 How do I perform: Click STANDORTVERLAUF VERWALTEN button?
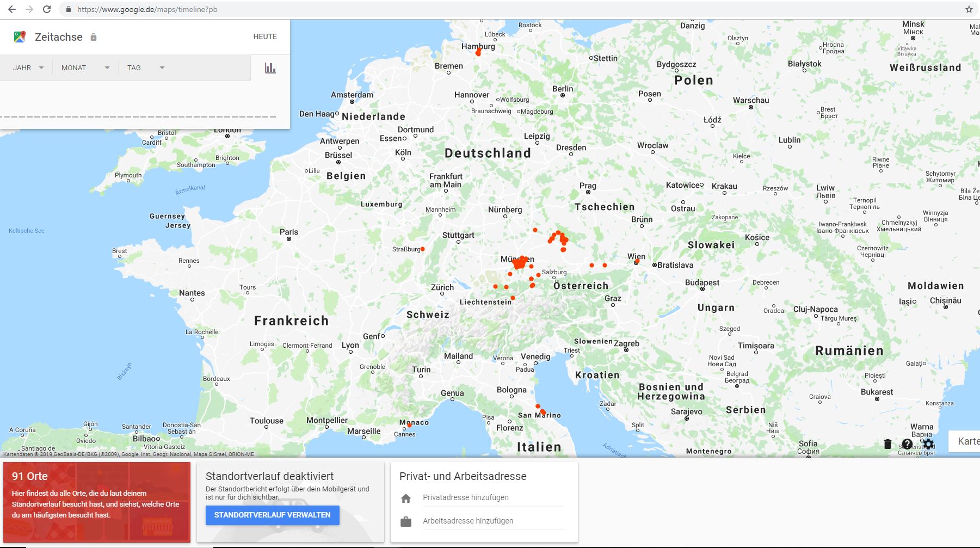[273, 515]
